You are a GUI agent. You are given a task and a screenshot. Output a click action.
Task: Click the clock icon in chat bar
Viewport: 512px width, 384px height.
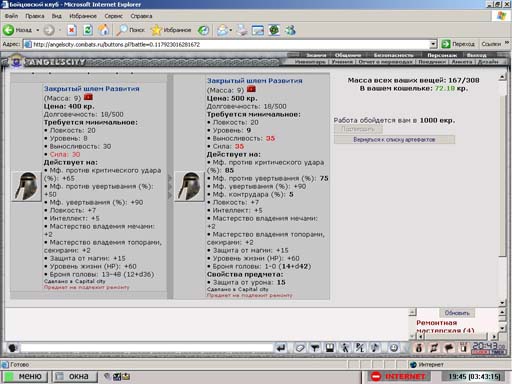(394, 348)
